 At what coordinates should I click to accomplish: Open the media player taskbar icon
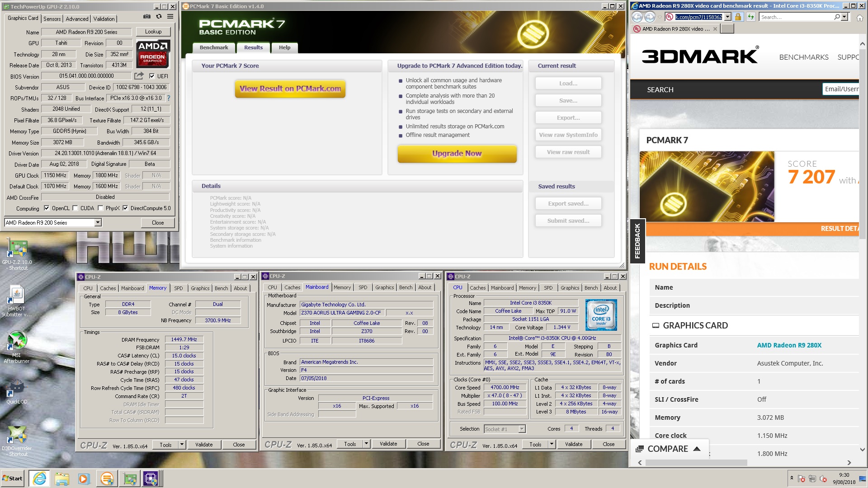coord(84,479)
